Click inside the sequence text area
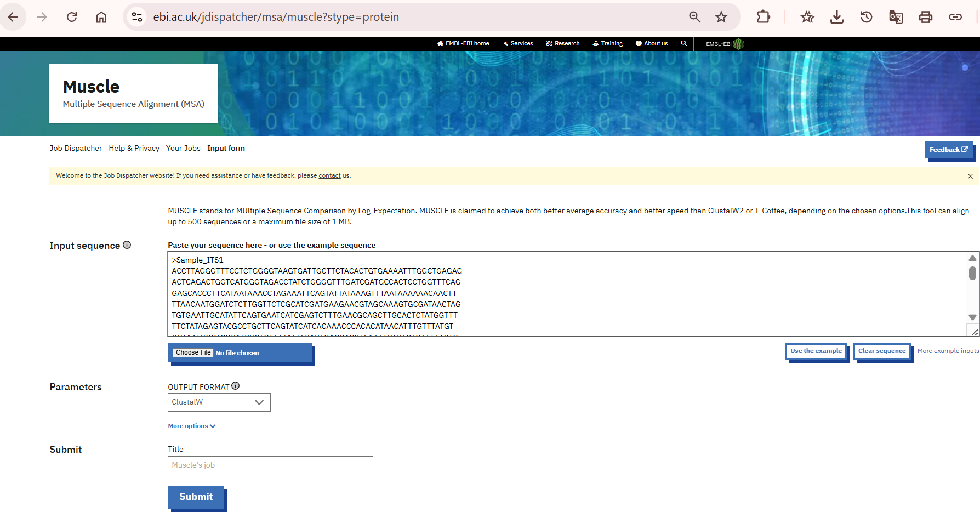Image resolution: width=980 pixels, height=512 pixels. pos(567,294)
